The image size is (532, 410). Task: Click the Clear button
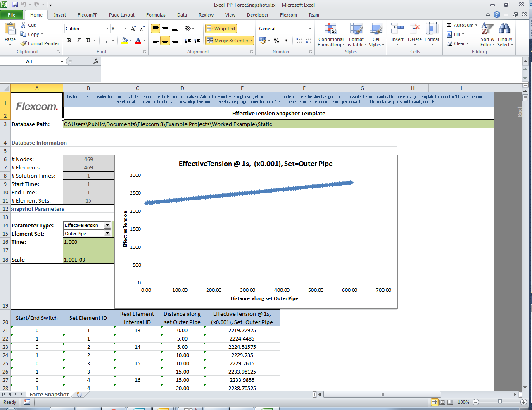(x=458, y=43)
